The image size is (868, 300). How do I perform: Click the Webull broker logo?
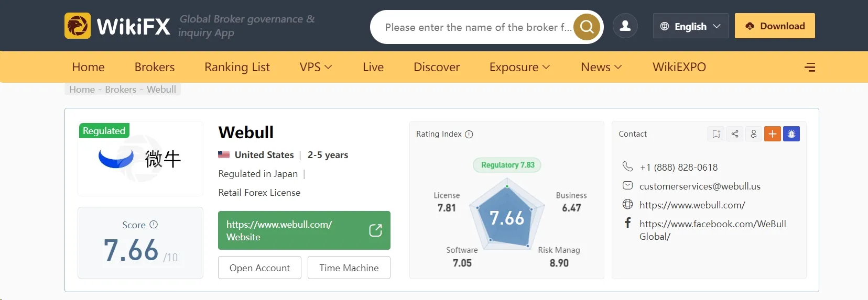[140, 159]
